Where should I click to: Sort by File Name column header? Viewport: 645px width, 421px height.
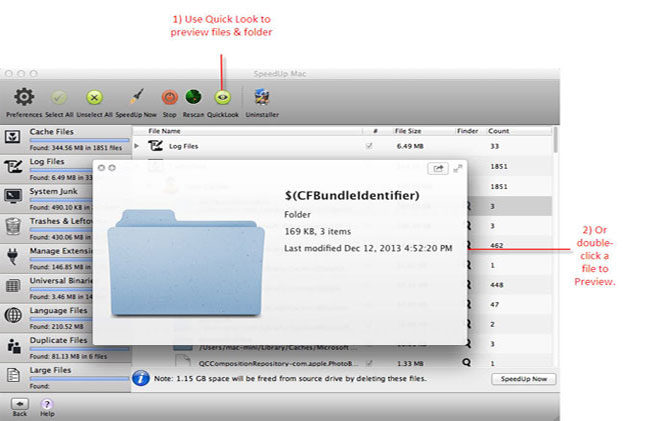pos(165,131)
